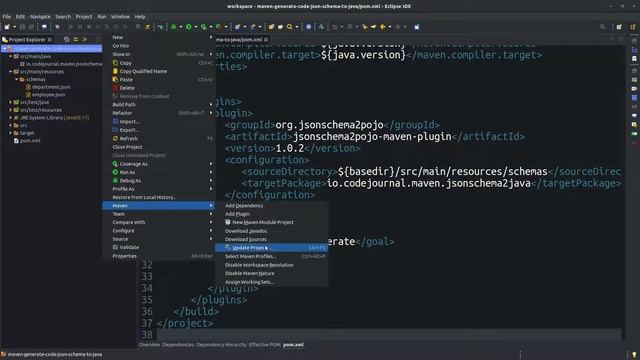Click the yellow Back navigation arrow icon

[382, 27]
